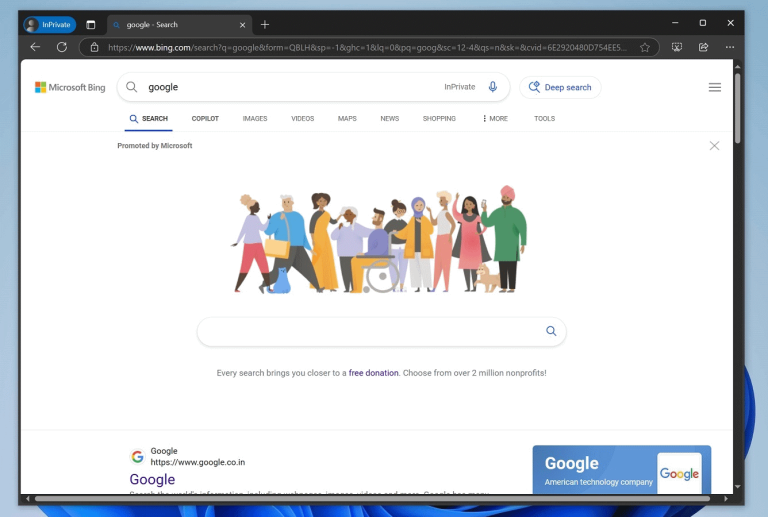Open a new browser tab

[265, 24]
